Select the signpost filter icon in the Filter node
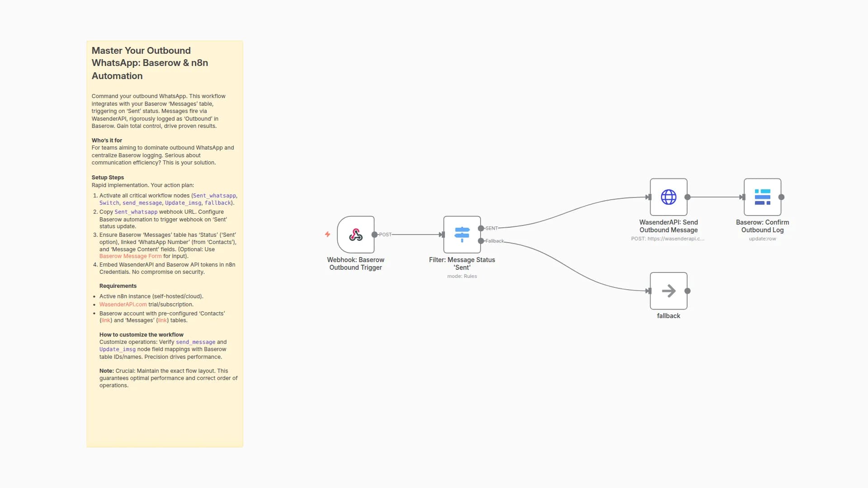The height and width of the screenshot is (488, 868). (462, 234)
